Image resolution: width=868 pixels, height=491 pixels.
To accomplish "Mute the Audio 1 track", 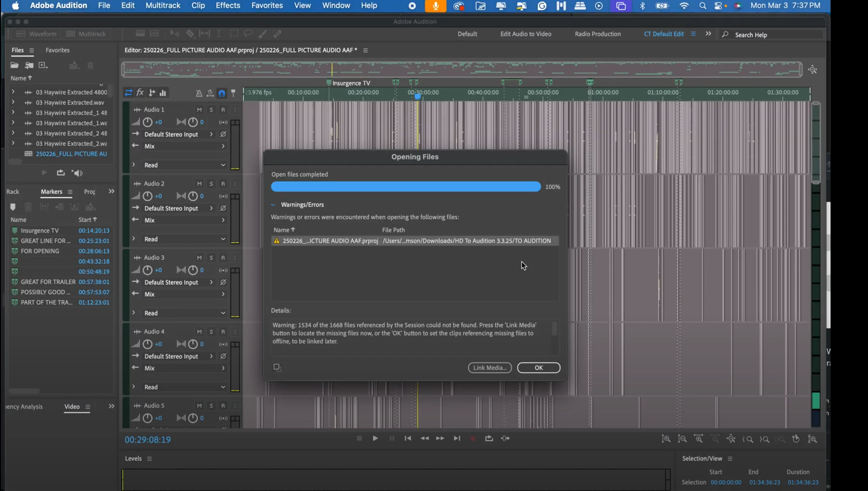I will click(x=199, y=109).
